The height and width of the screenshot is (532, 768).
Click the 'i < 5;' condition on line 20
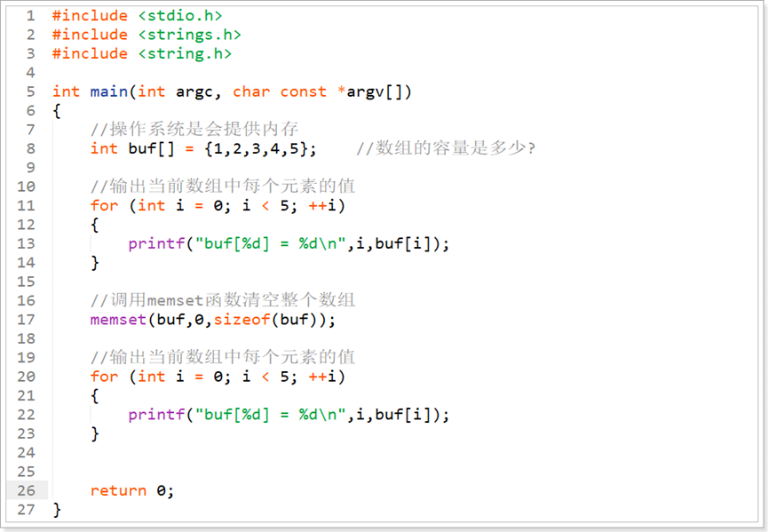[x=270, y=377]
